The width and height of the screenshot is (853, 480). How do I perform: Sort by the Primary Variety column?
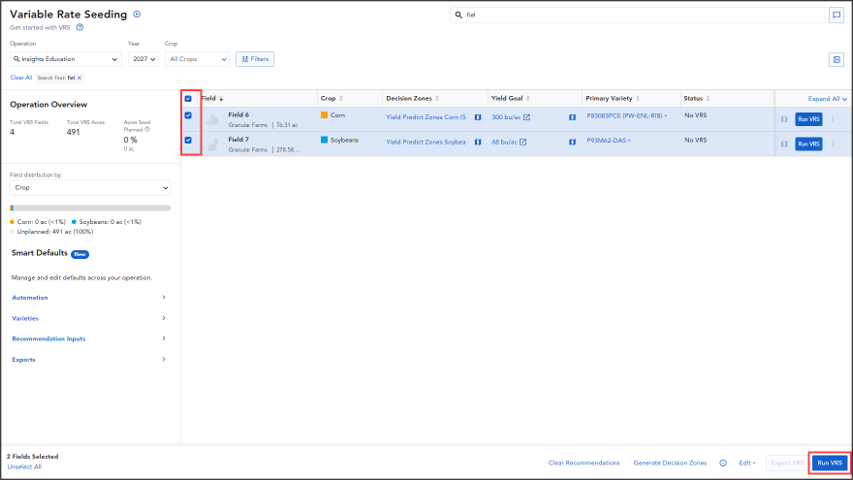click(x=613, y=99)
